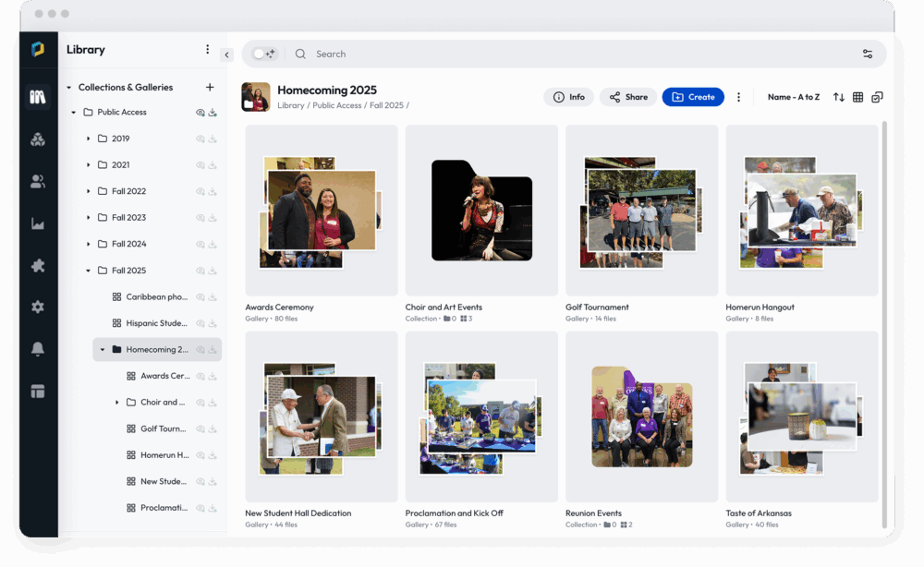
Task: Toggle the AI search switch
Action: point(263,54)
